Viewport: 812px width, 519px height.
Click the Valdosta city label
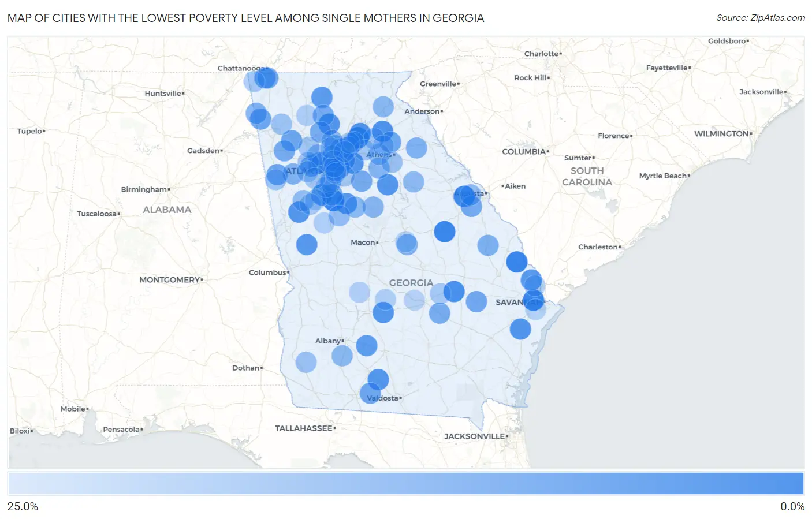click(x=384, y=398)
